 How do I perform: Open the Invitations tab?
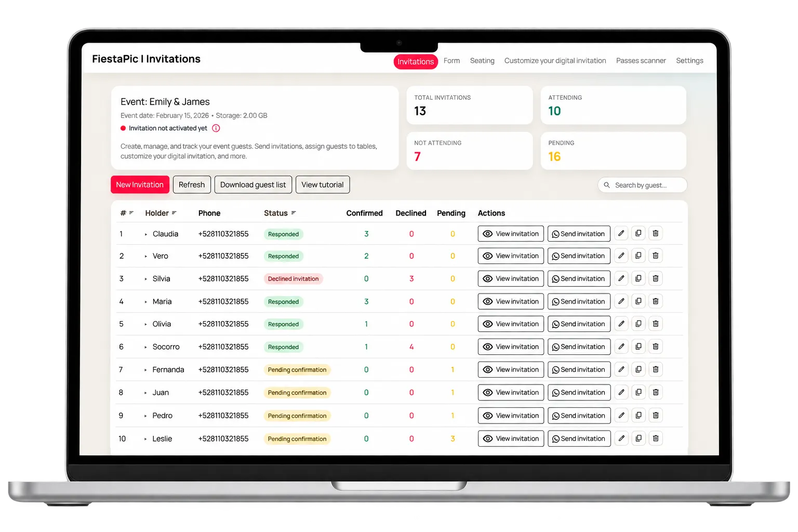click(x=416, y=61)
